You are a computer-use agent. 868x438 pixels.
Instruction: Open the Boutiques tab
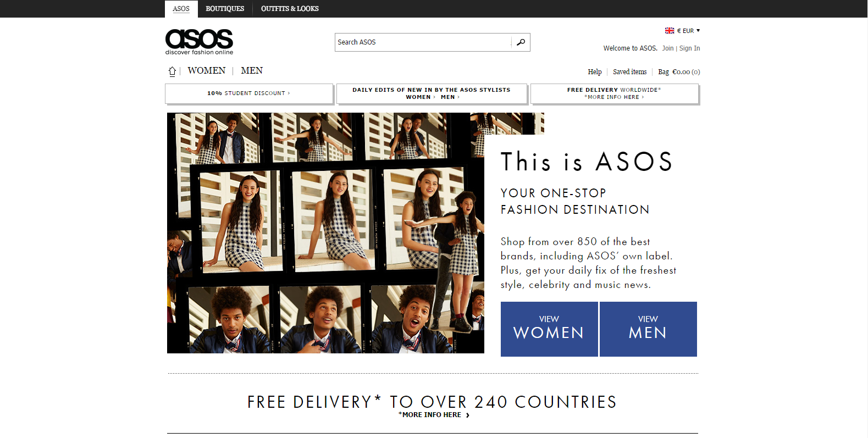[x=225, y=9]
